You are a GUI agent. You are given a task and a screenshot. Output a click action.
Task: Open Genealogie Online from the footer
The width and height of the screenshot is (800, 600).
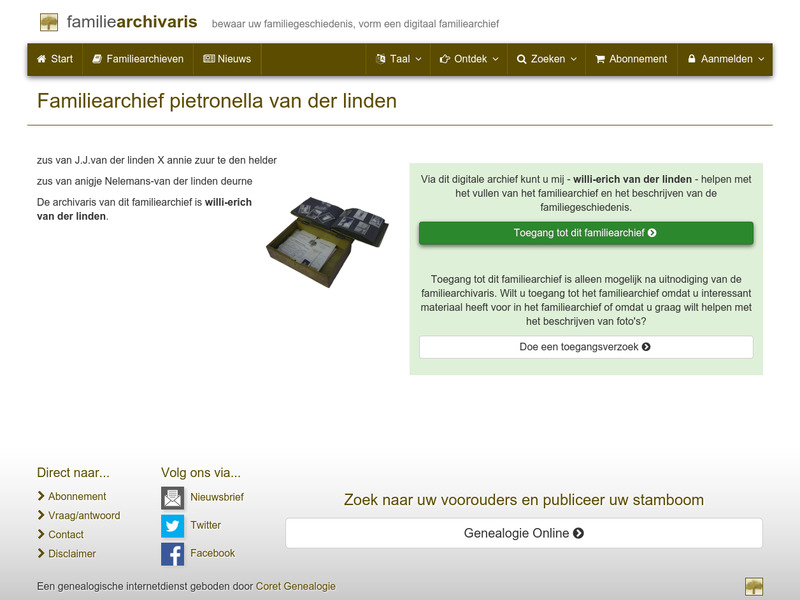[523, 533]
